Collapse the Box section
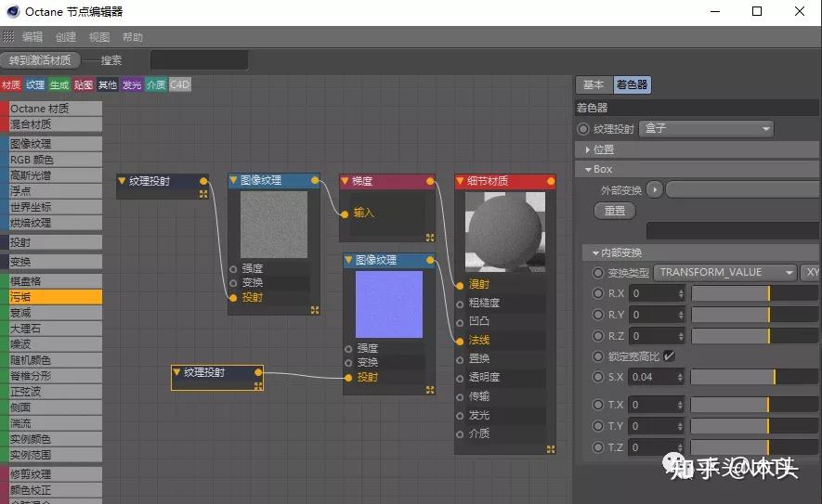822x504 pixels. tap(588, 170)
